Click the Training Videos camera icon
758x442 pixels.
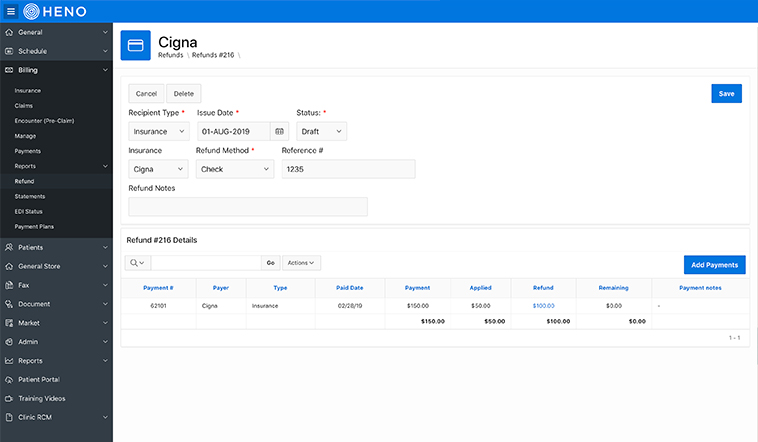(x=9, y=398)
